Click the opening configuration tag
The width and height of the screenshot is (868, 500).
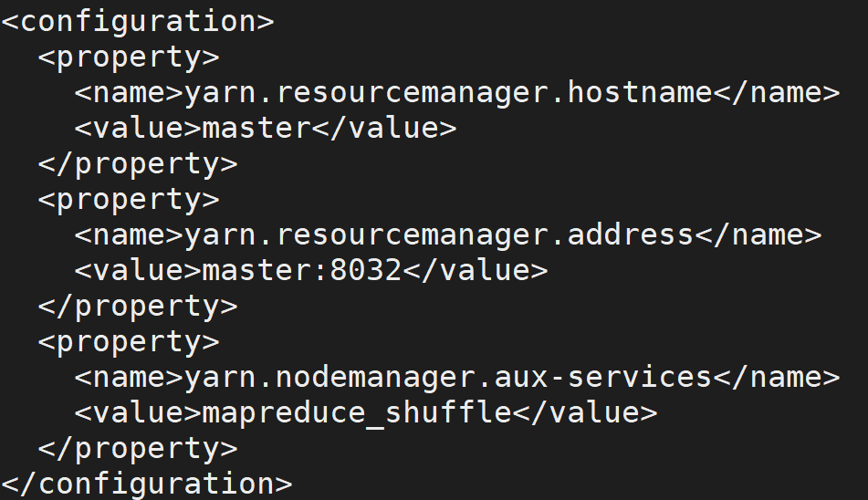pyautogui.click(x=138, y=23)
